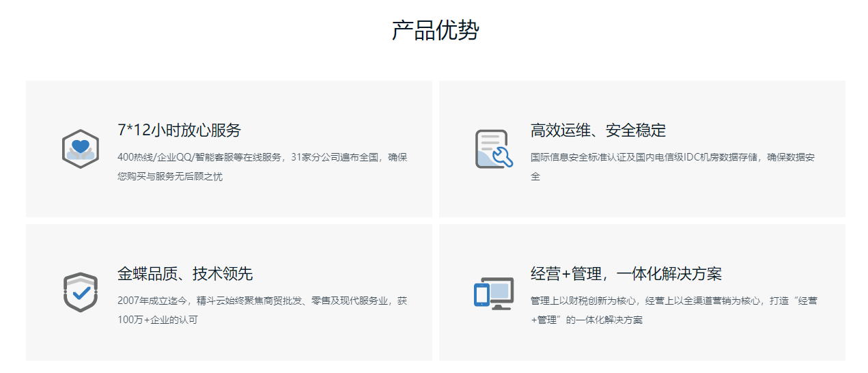Viewport: 868px width, 373px height.
Task: Select the 金蝶品质、技术领先 title
Action: [x=185, y=274]
